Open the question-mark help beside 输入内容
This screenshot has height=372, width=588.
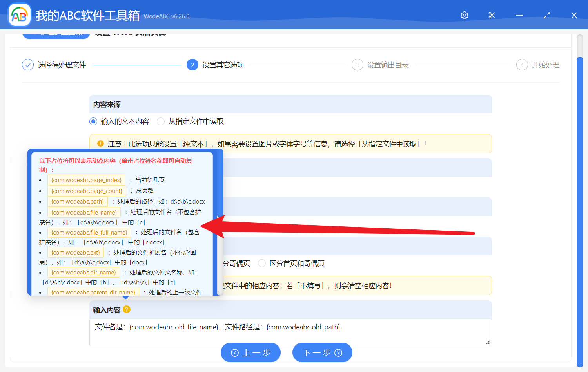[x=126, y=309]
